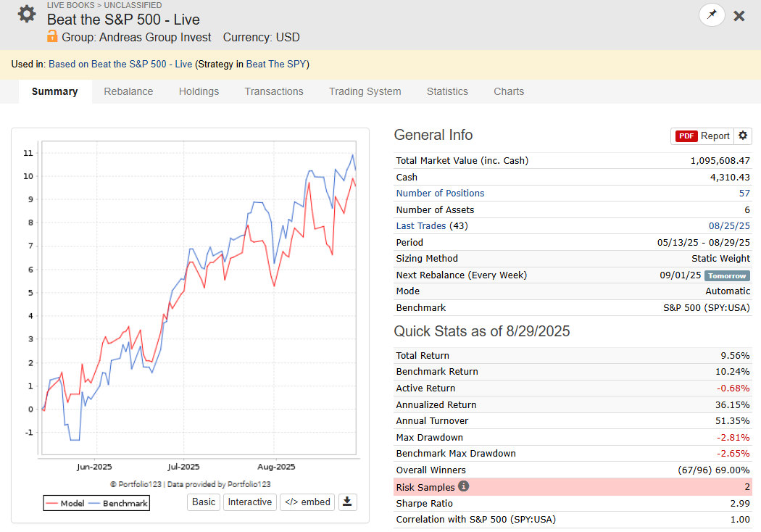Pin this portfolio panel
Image resolution: width=761 pixels, height=532 pixels.
tap(712, 15)
